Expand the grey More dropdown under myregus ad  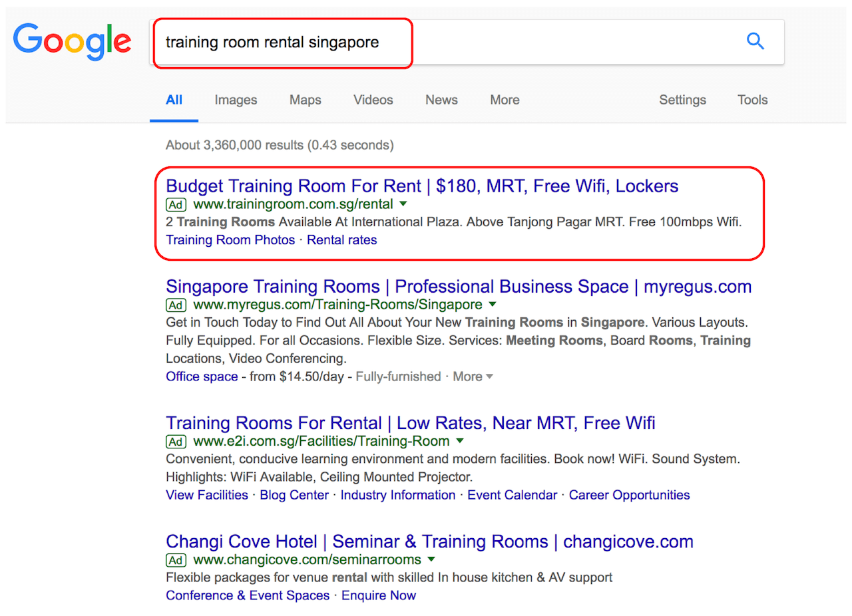pyautogui.click(x=473, y=377)
